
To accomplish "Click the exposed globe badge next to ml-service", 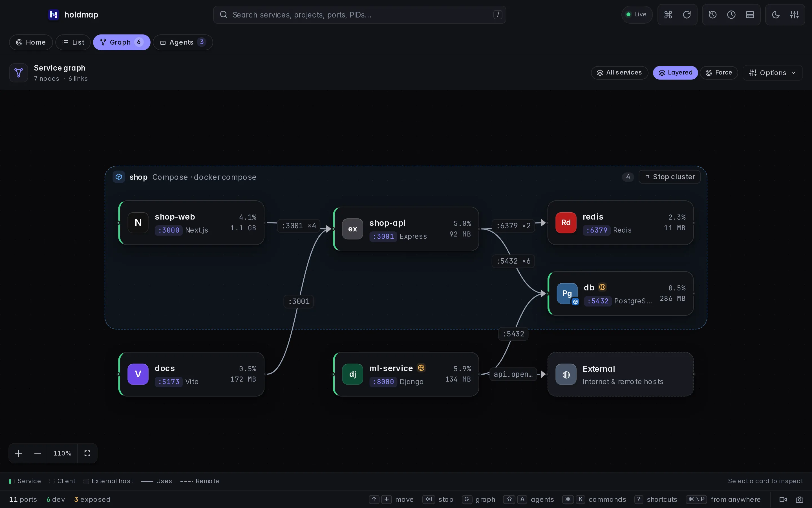I will 421,368.
